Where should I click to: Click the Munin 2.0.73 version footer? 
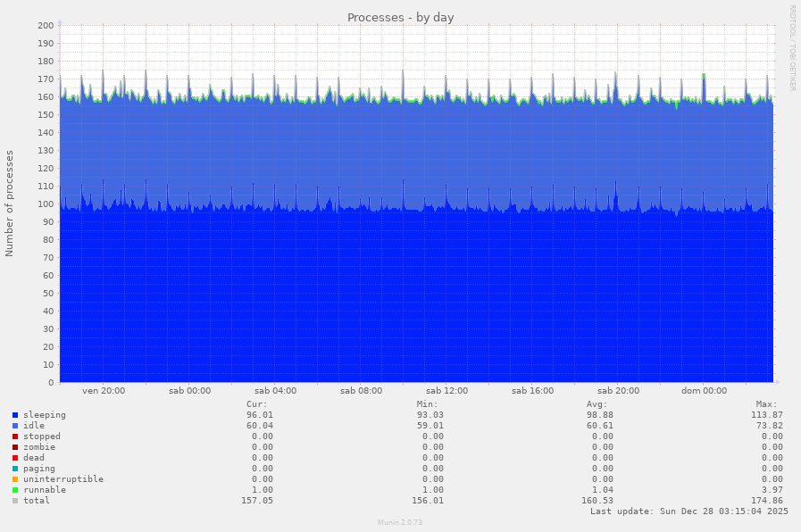tap(399, 522)
